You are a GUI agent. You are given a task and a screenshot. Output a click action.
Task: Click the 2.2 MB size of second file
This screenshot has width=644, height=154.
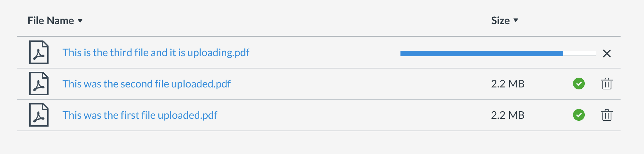(507, 84)
